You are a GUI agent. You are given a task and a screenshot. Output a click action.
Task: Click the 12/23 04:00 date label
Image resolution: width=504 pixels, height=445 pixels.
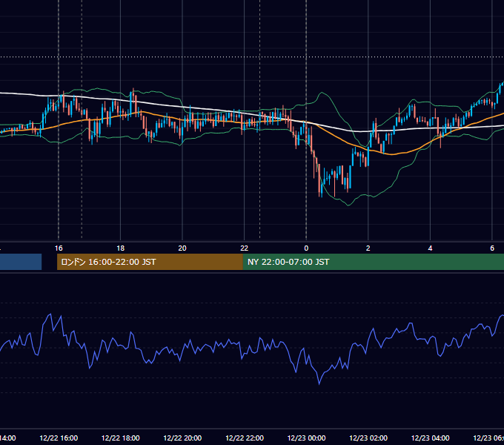click(x=430, y=438)
